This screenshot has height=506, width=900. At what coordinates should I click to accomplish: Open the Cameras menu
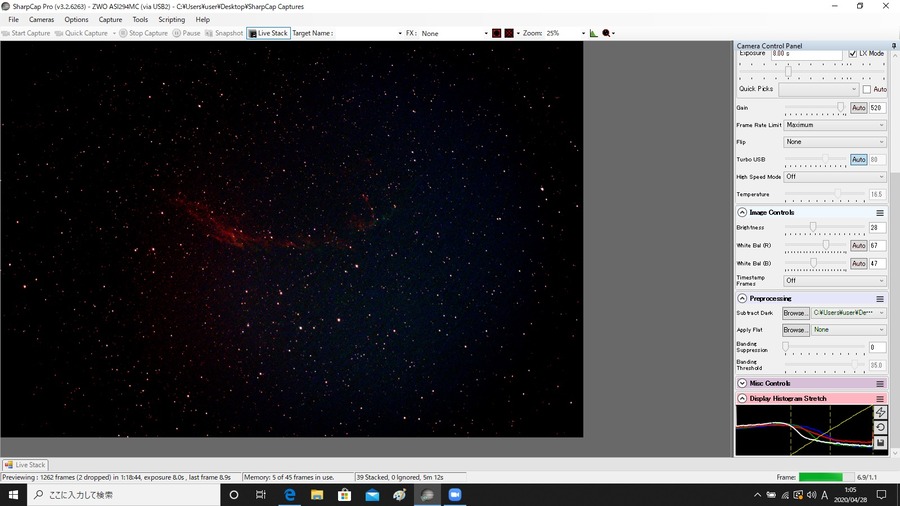[x=41, y=20]
